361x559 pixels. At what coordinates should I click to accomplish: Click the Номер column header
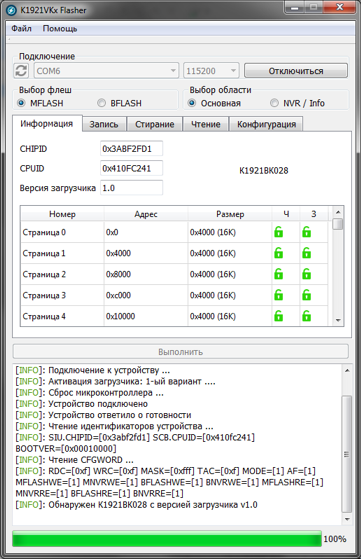point(62,214)
